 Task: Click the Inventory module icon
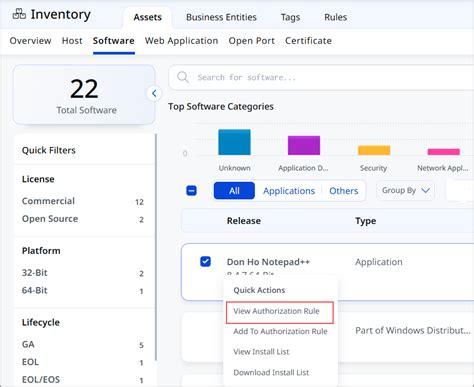(19, 14)
